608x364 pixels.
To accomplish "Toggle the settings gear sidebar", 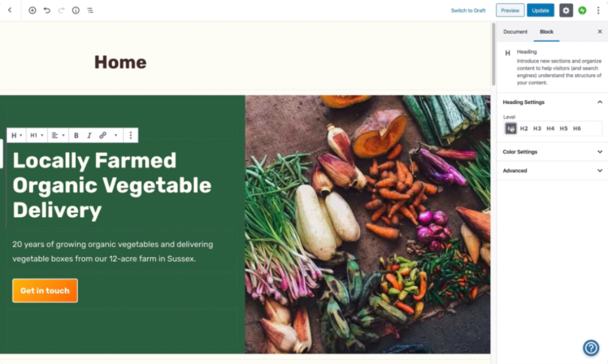I will tap(566, 11).
